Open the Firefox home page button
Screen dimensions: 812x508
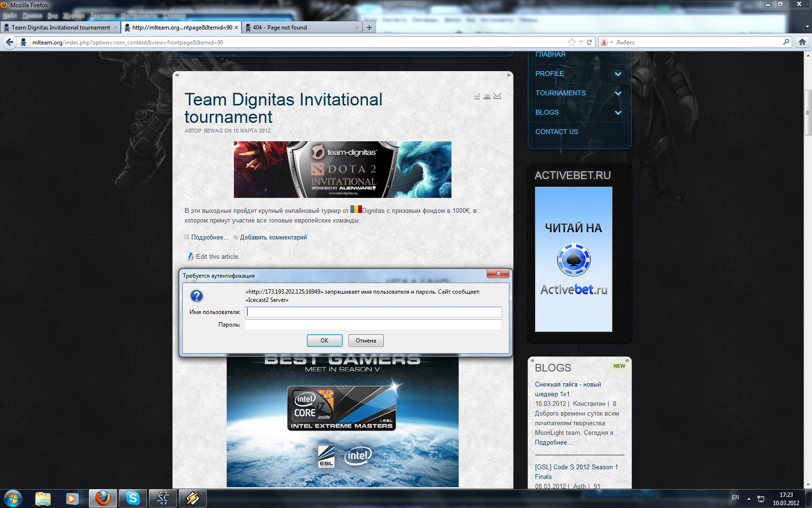(802, 42)
